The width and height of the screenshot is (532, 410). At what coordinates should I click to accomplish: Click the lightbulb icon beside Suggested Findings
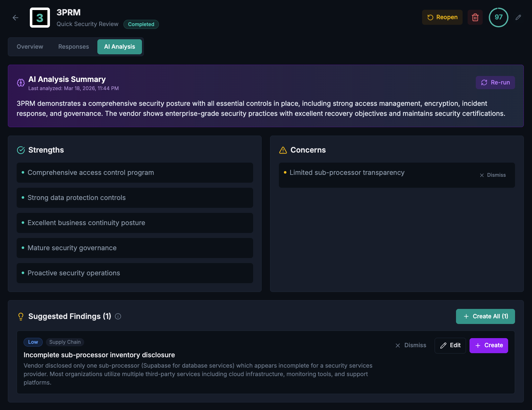(x=21, y=316)
